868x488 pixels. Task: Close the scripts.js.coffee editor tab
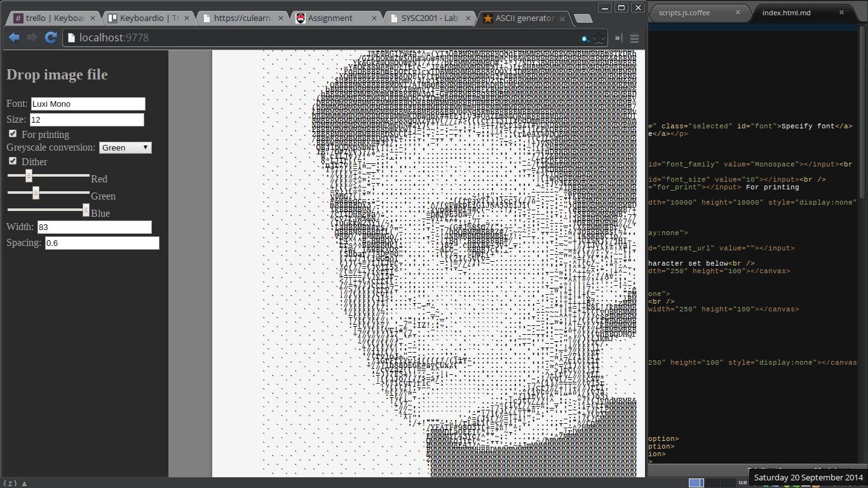(738, 12)
